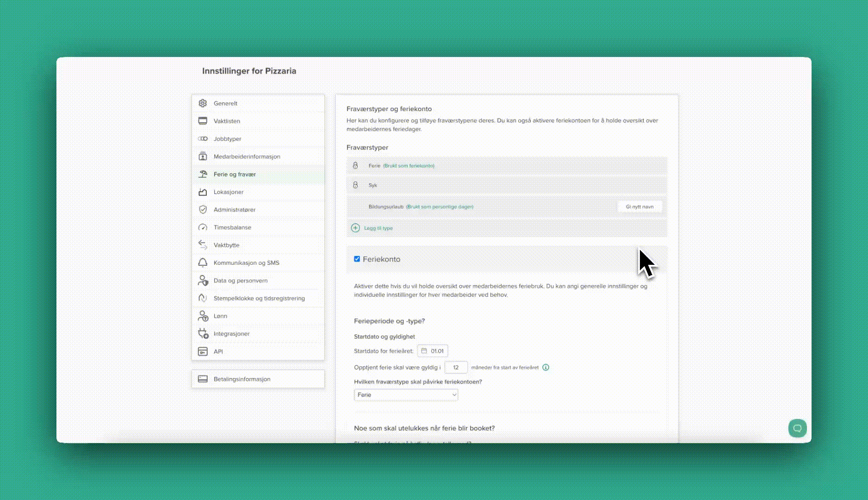Open the chat widget bubble

(797, 428)
